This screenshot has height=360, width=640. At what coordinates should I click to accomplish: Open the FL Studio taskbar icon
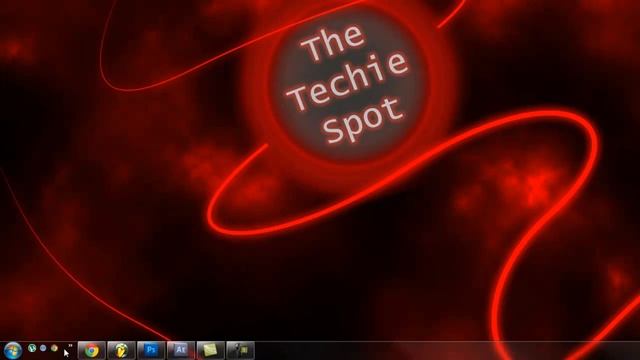[121, 351]
